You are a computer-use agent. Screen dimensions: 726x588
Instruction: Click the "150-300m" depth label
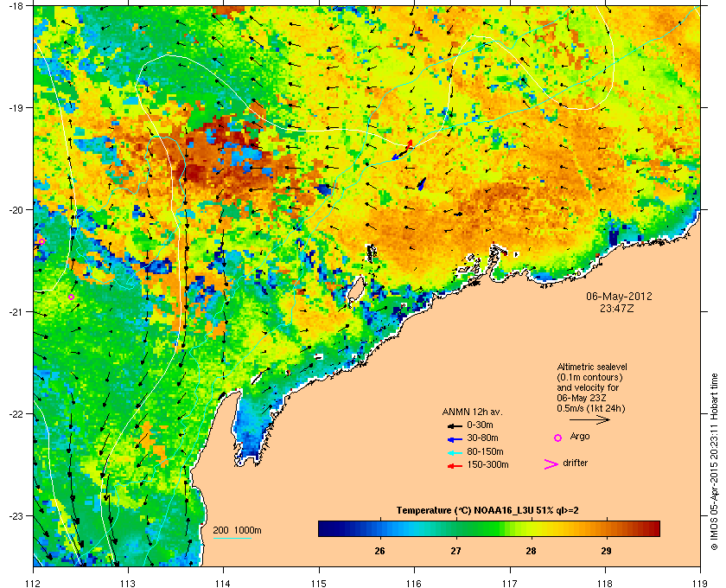pyautogui.click(x=487, y=464)
